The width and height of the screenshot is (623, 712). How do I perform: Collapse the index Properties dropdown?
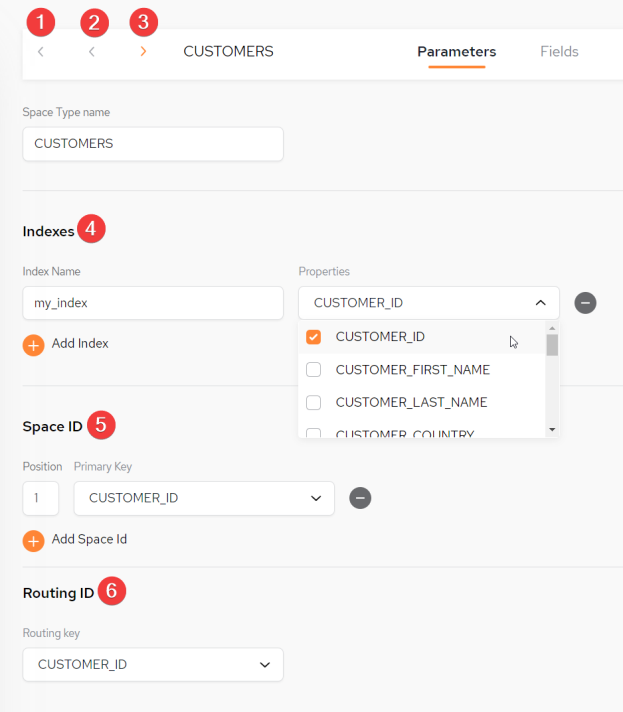(x=540, y=303)
